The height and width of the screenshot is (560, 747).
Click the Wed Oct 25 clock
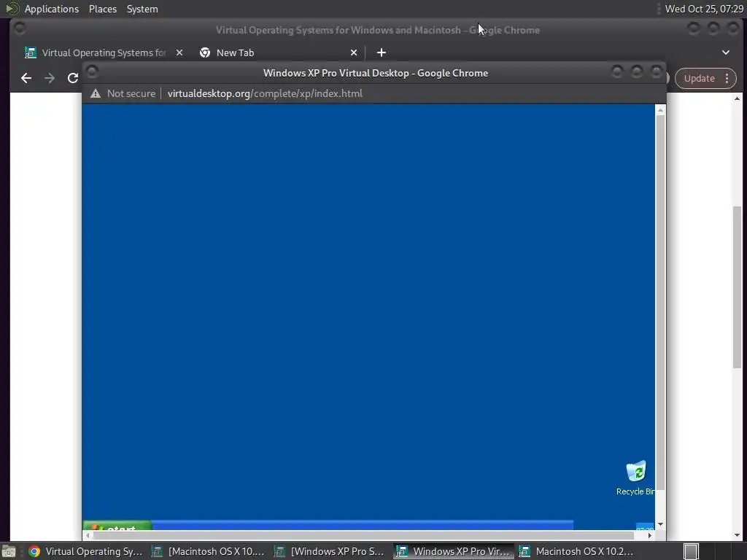tap(704, 9)
